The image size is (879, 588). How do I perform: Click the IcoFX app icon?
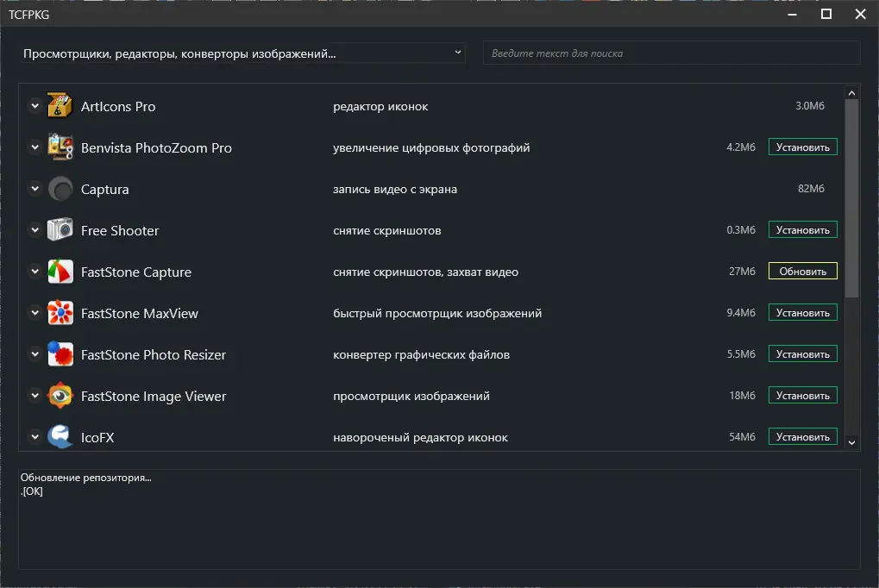pyautogui.click(x=60, y=436)
